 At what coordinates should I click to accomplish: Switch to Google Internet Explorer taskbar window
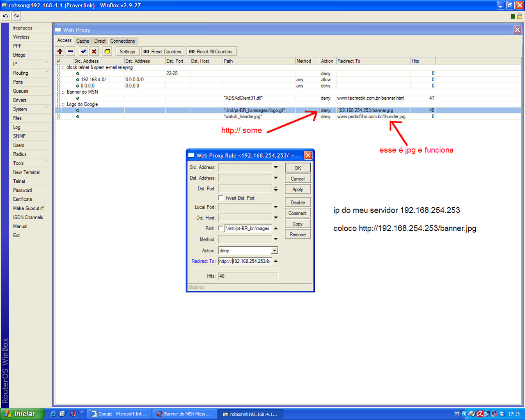119,414
